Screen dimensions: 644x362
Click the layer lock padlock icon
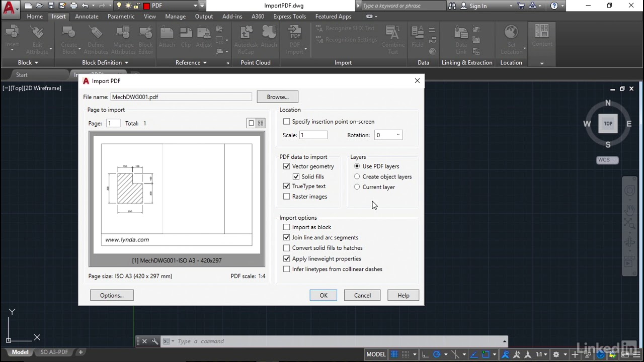pyautogui.click(x=137, y=6)
